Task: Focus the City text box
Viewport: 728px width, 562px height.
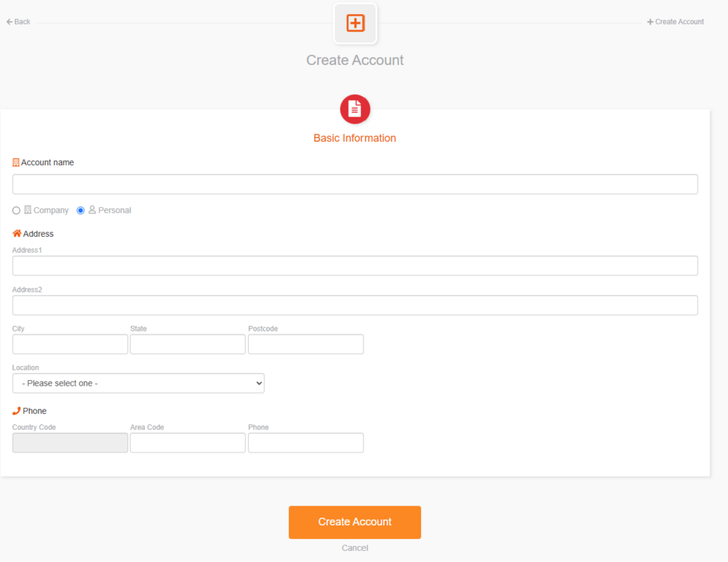Action: tap(70, 344)
